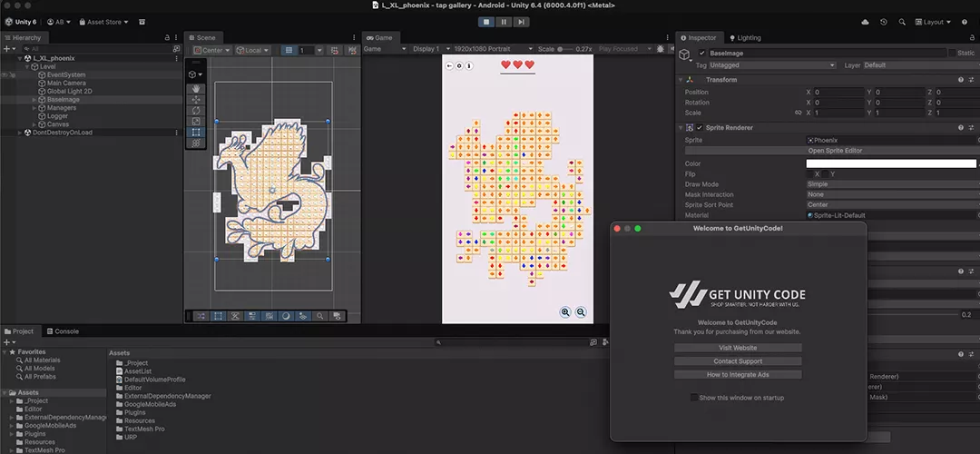Click the cloud services icon
This screenshot has width=980, height=454.
point(865,22)
